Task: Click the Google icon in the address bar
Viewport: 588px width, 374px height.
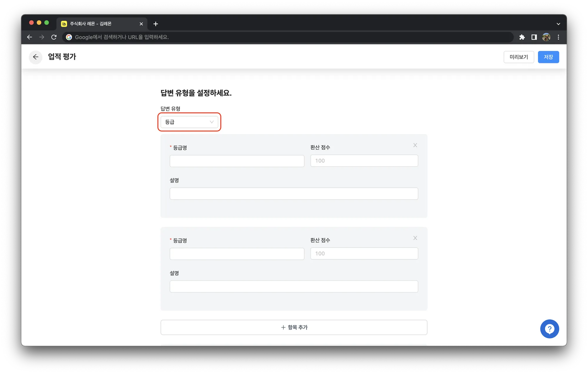Action: [x=69, y=37]
